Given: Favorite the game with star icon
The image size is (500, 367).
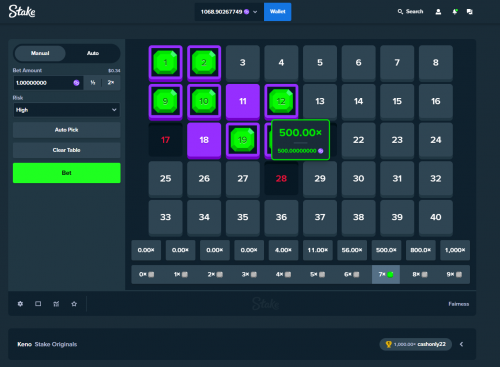Looking at the screenshot, I should 74,304.
